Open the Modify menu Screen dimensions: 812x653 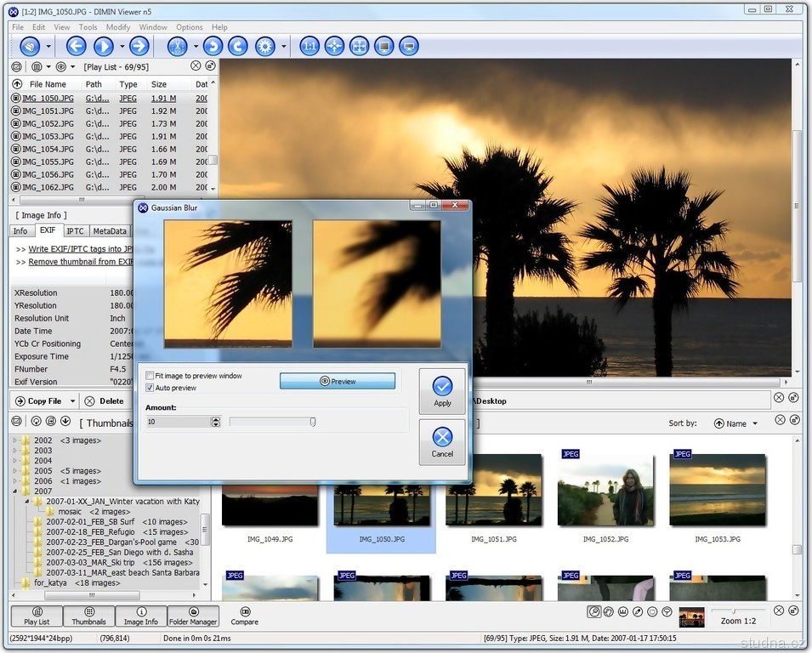tap(118, 27)
